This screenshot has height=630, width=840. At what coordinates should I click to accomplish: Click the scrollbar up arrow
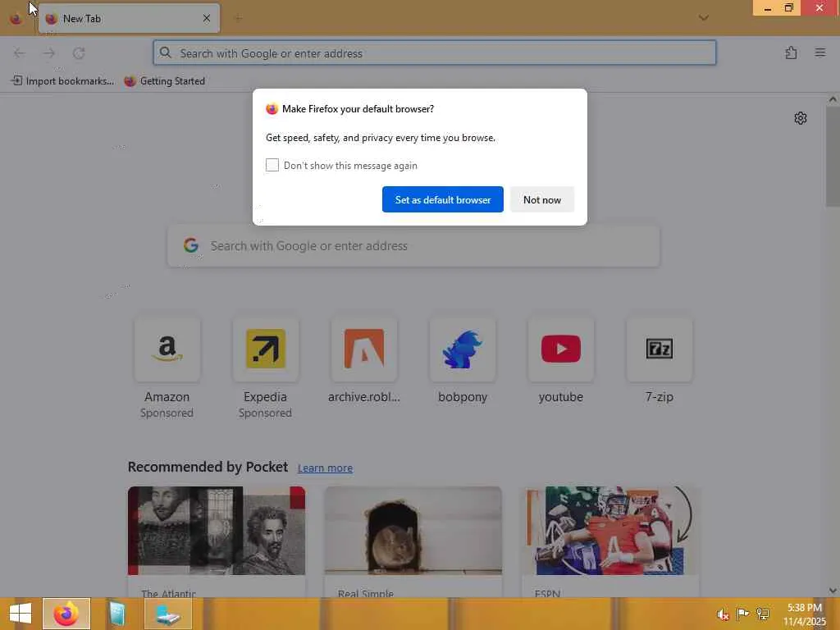point(833,99)
